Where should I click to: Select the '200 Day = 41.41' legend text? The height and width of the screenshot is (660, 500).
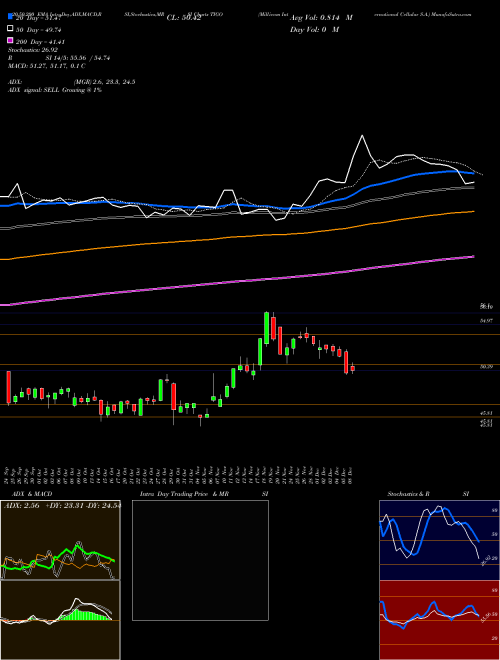pyautogui.click(x=40, y=42)
